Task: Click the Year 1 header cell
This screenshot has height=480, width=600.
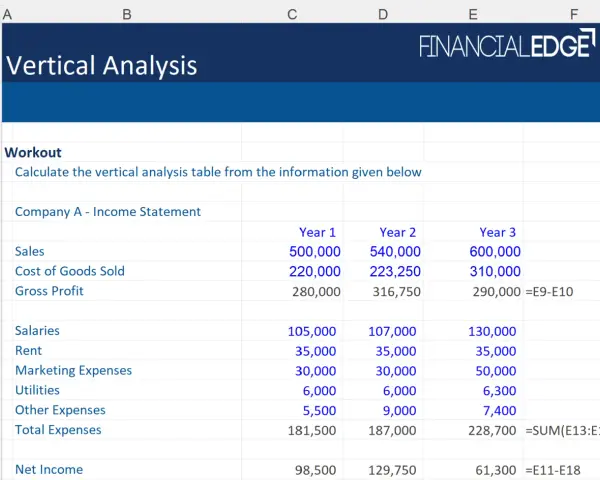Action: (x=317, y=232)
